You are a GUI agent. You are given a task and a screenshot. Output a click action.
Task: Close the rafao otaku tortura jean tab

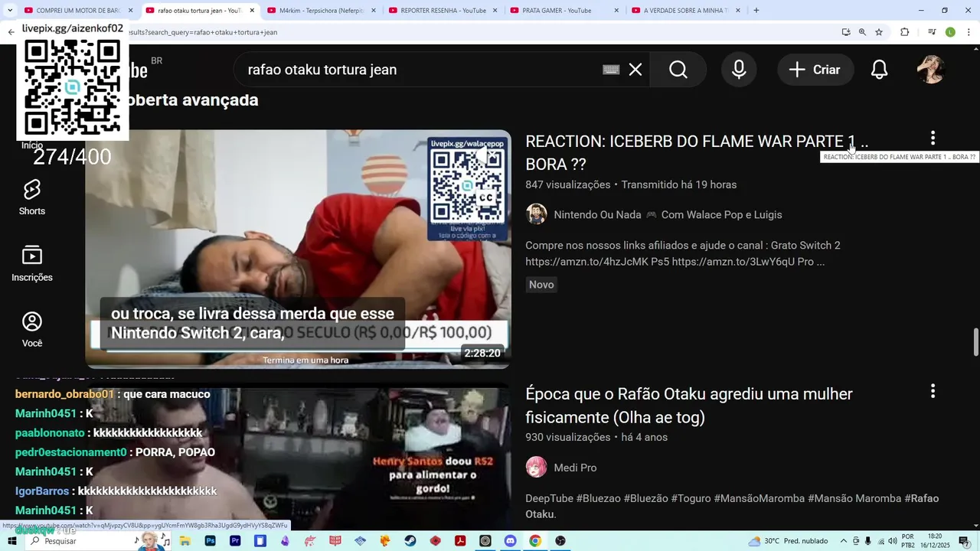[x=252, y=11]
